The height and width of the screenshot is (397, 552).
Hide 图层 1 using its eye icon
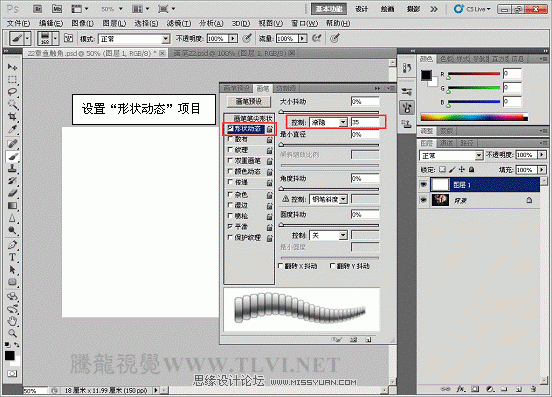click(424, 184)
